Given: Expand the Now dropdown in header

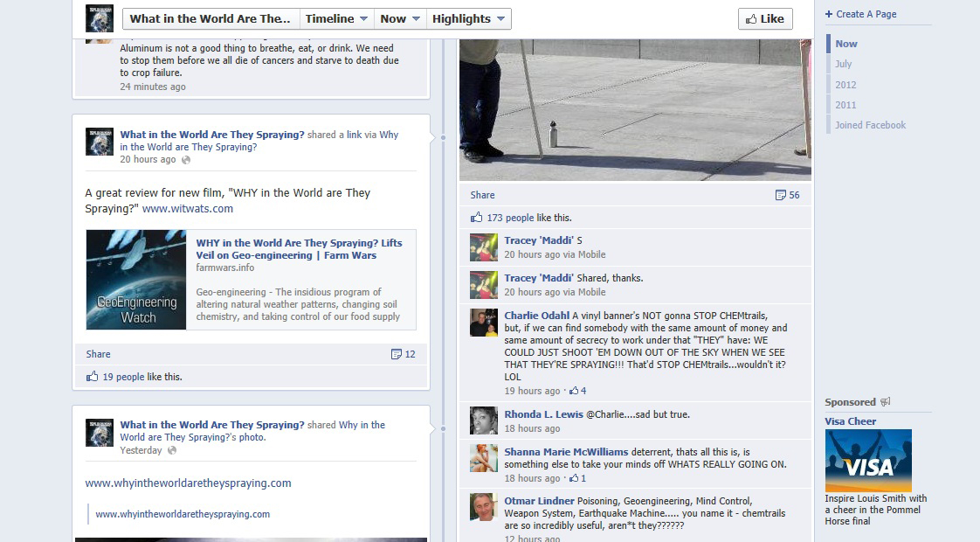Looking at the screenshot, I should pyautogui.click(x=400, y=18).
